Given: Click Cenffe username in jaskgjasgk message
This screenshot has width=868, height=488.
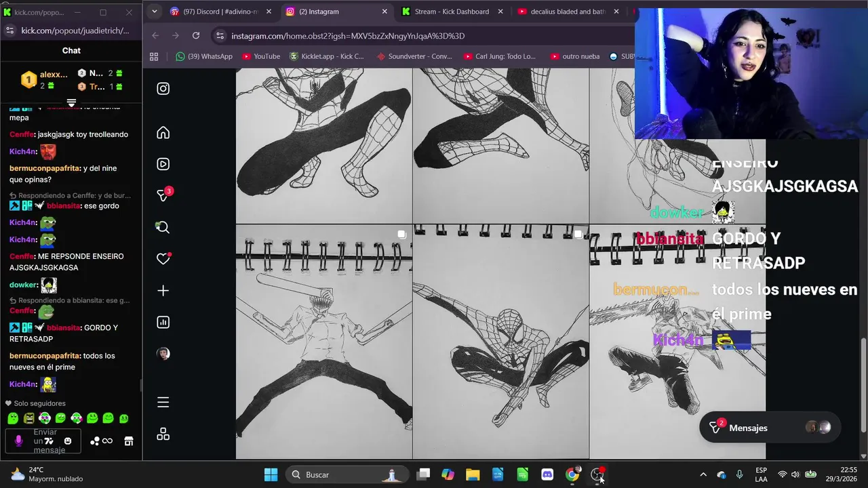Looking at the screenshot, I should 22,134.
